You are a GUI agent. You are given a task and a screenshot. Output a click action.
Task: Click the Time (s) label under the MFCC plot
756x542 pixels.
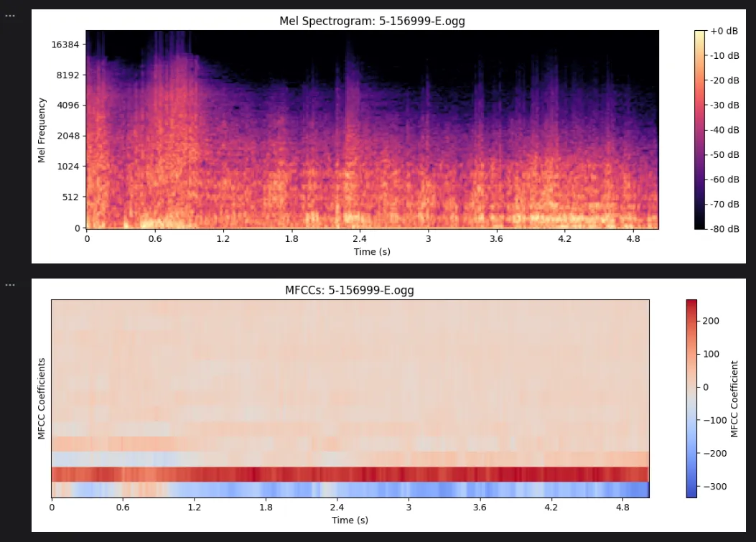point(350,520)
